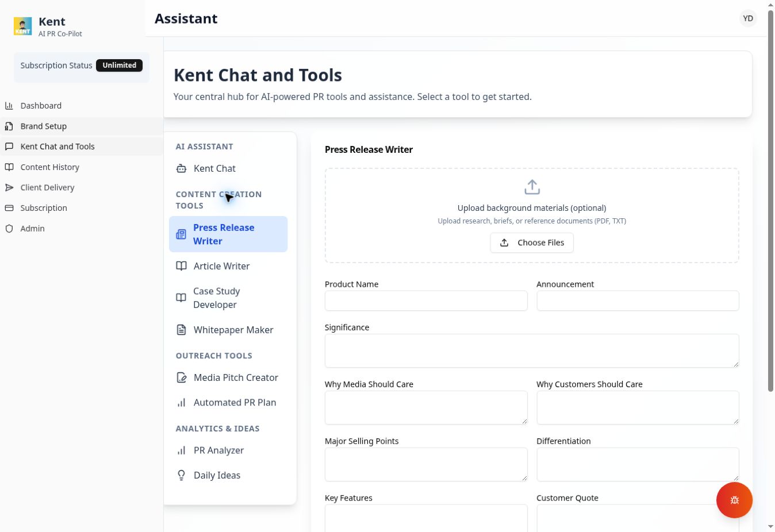Focus the Why Media Should Care text area
This screenshot has width=775, height=532.
[426, 407]
